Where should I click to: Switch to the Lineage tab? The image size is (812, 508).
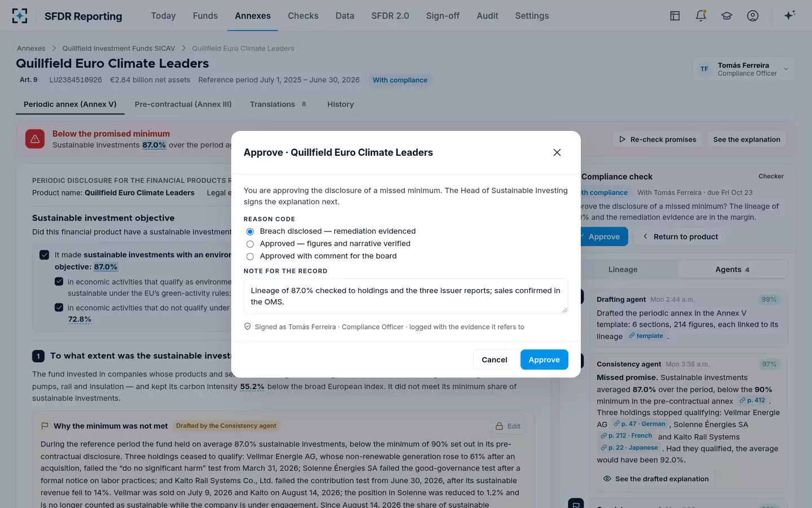623,270
